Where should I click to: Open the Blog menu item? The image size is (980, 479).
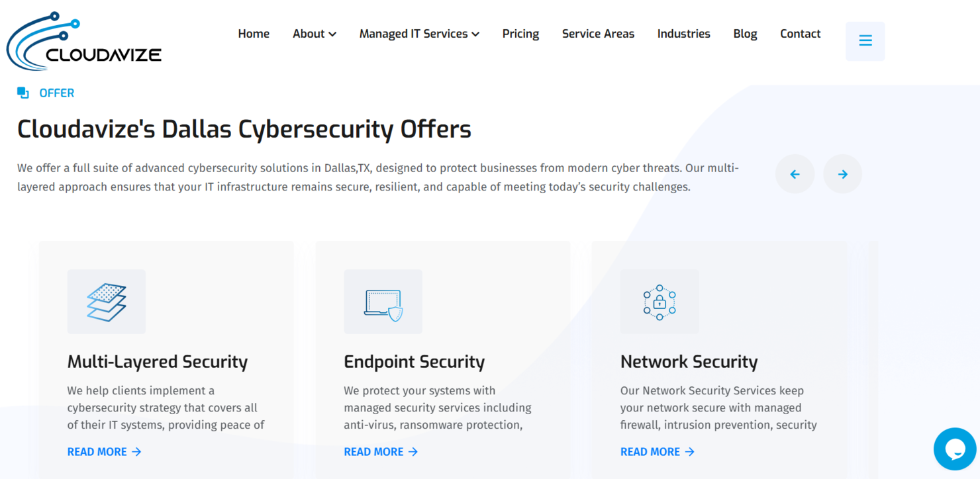745,33
